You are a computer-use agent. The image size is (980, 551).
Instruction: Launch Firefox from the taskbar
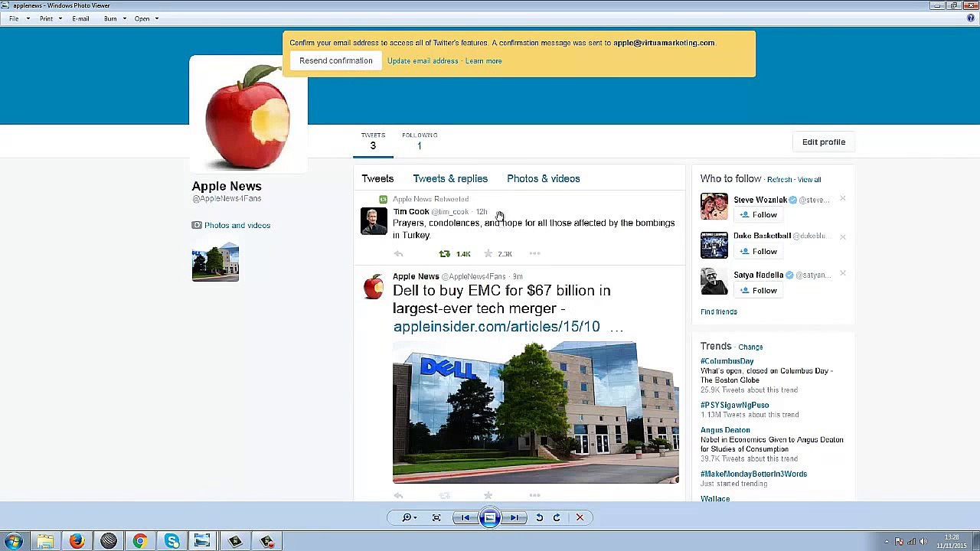77,541
